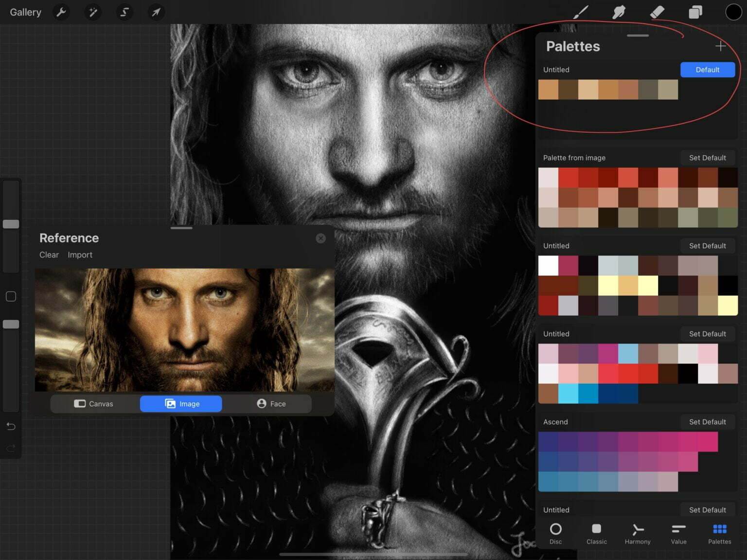The image size is (747, 560).
Task: Switch reference to Canvas mode
Action: pyautogui.click(x=95, y=403)
